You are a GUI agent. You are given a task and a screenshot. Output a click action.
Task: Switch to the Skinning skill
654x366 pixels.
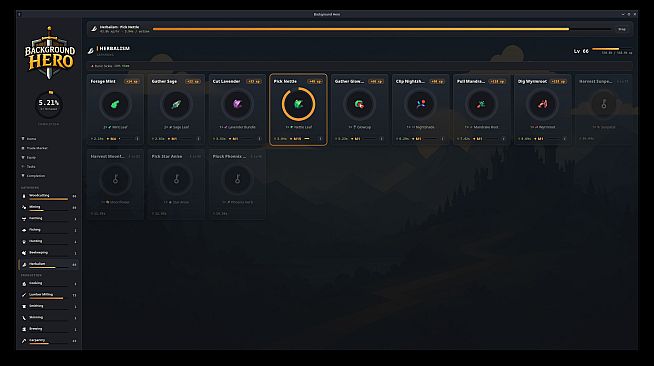point(48,318)
